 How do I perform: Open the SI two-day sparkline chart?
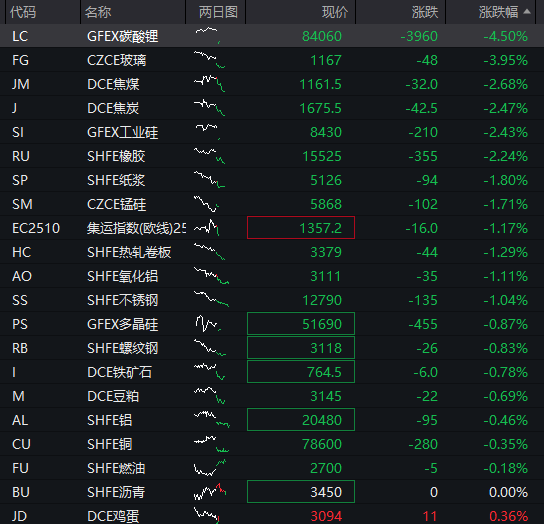(207, 132)
